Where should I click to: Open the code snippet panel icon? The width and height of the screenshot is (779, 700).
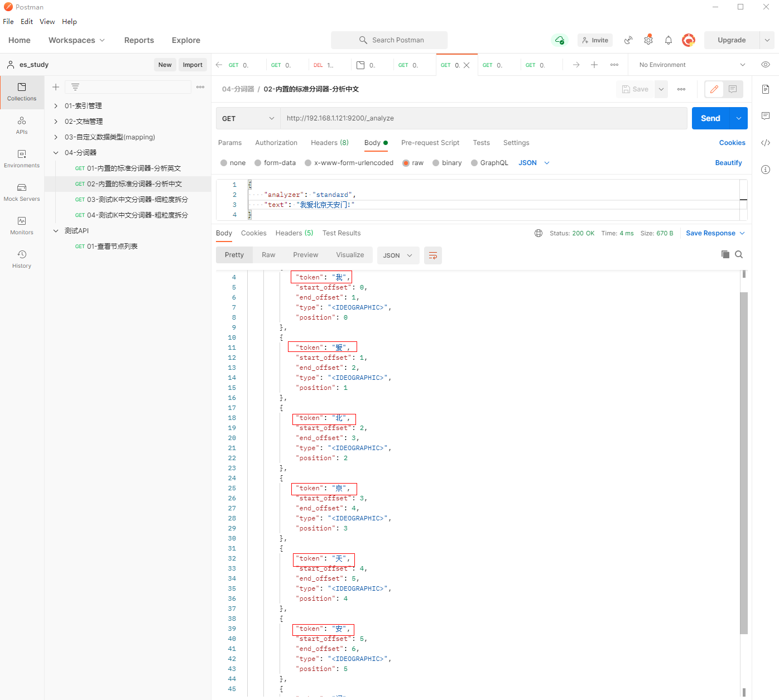pyautogui.click(x=766, y=143)
